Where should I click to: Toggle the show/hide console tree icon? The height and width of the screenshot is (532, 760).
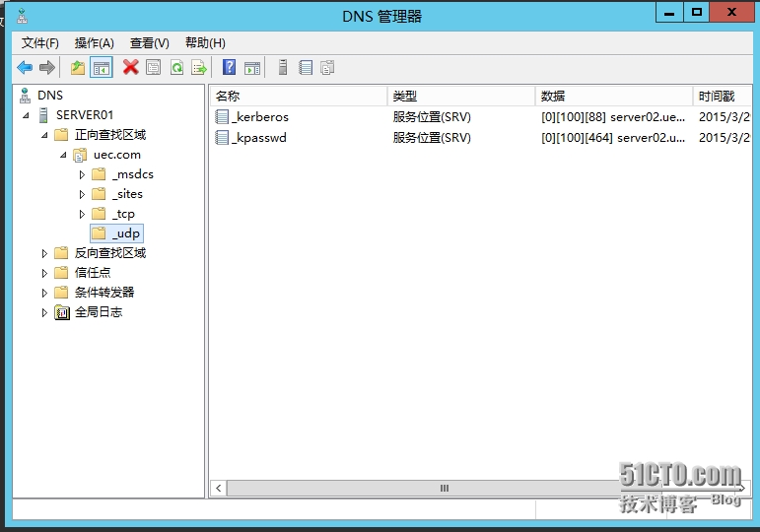pos(102,67)
